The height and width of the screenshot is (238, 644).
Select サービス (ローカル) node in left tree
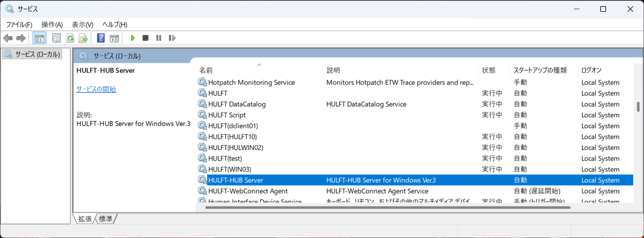point(32,54)
